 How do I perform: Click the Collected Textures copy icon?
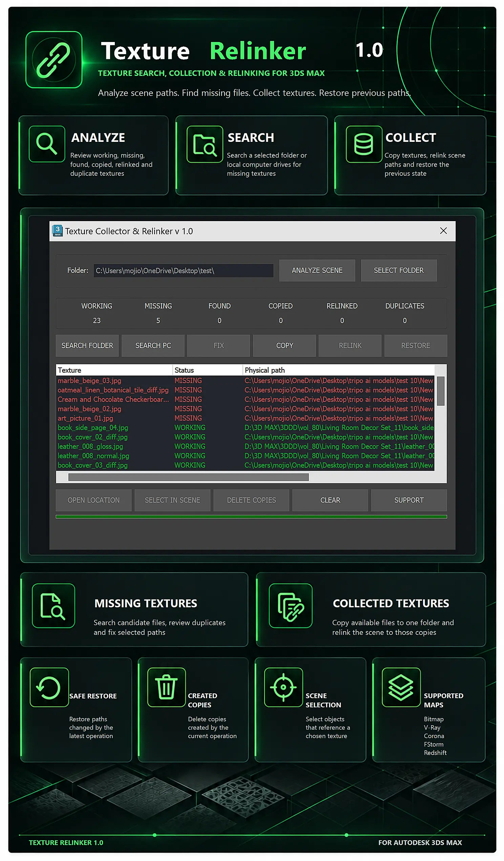click(290, 606)
